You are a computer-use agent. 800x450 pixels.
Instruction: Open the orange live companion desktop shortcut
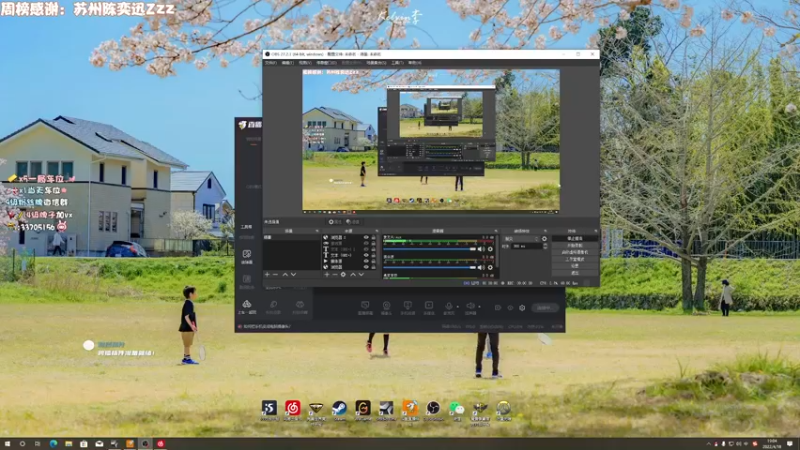(x=410, y=408)
